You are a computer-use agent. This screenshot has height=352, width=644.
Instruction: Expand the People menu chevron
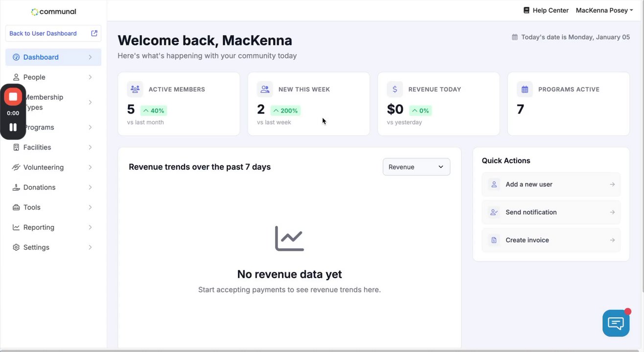click(x=90, y=77)
